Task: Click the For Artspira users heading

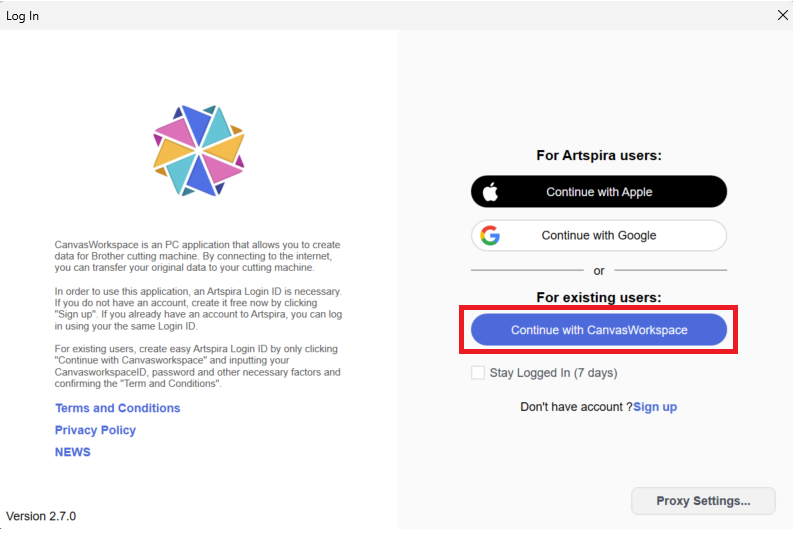Action: pos(599,155)
